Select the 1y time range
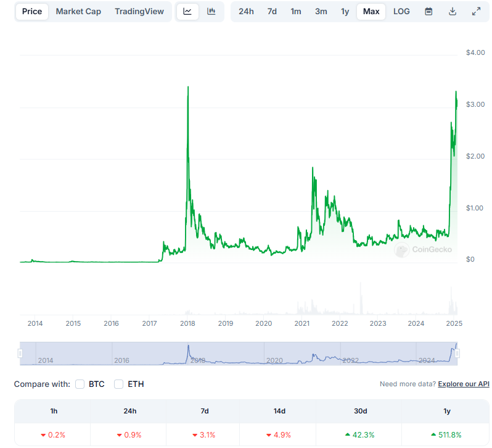The height and width of the screenshot is (448, 492). pos(345,12)
